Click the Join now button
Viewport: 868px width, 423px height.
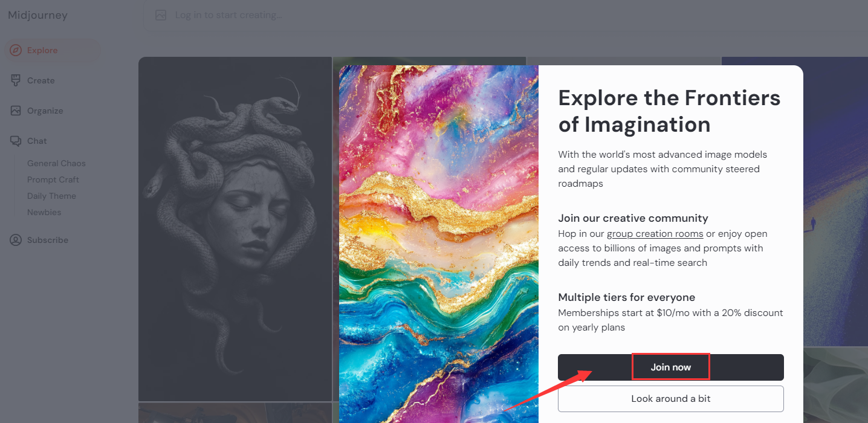671,367
